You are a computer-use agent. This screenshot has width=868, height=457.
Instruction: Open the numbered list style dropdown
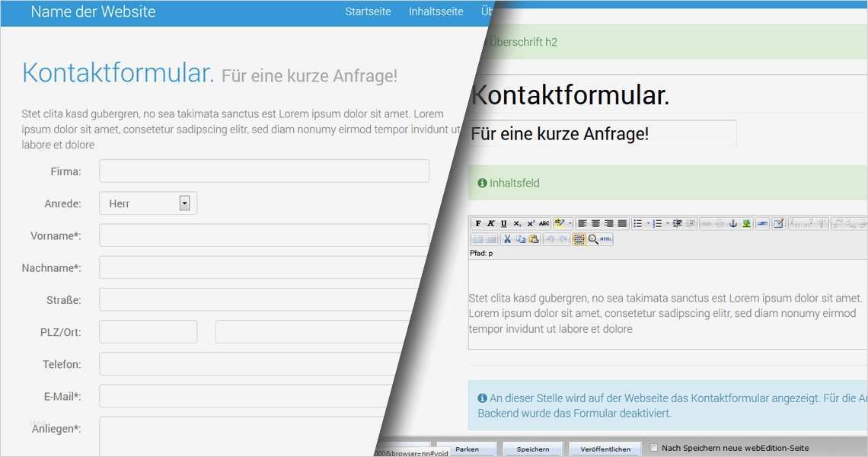668,223
